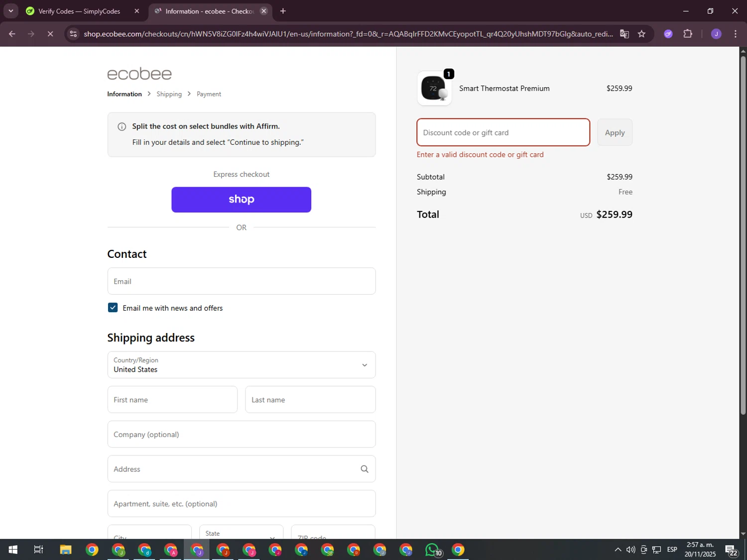The height and width of the screenshot is (560, 747).
Task: Click the taskbar clock and date
Action: (700, 550)
